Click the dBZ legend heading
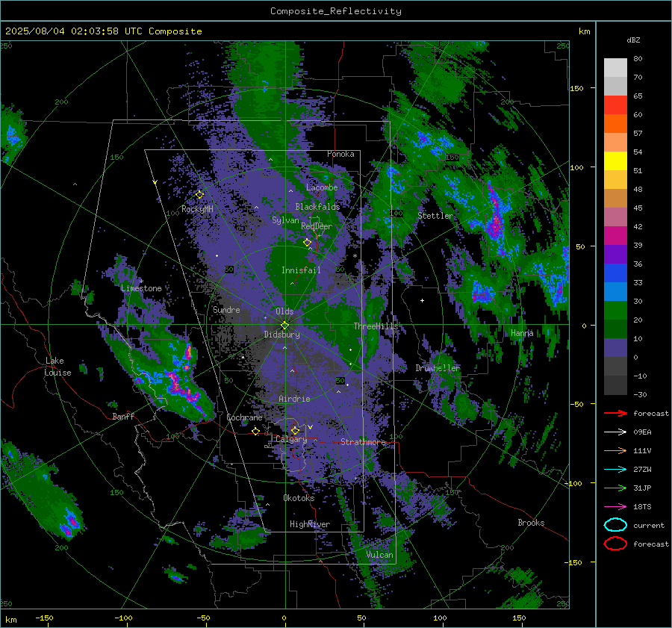This screenshot has width=672, height=628. [633, 40]
